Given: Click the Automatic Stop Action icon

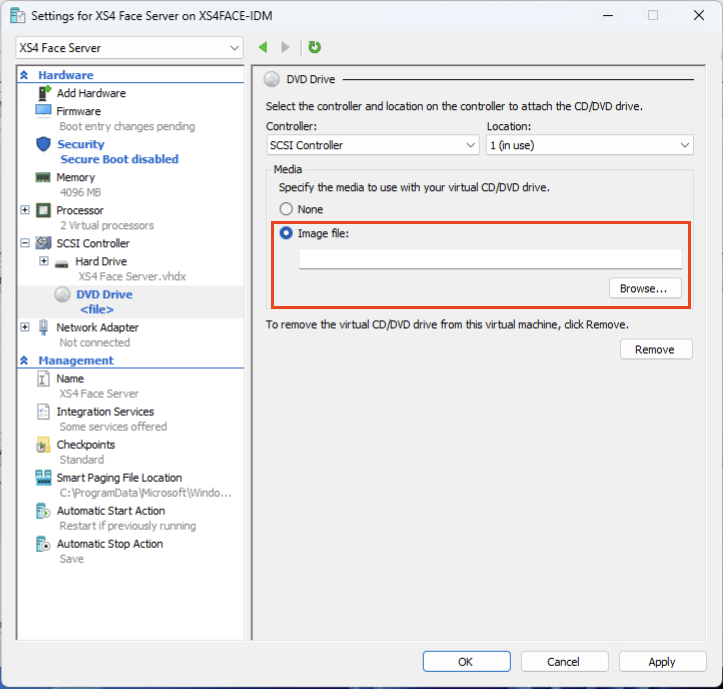Looking at the screenshot, I should coord(43,544).
